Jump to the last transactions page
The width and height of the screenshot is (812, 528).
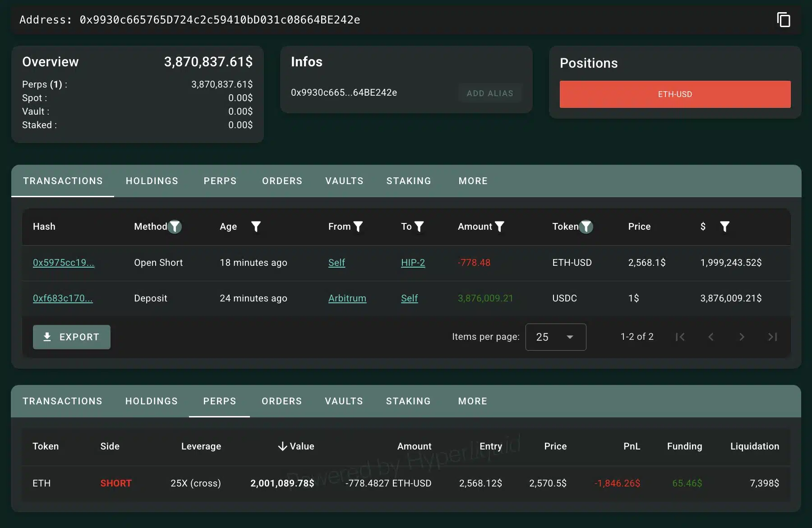pos(772,337)
